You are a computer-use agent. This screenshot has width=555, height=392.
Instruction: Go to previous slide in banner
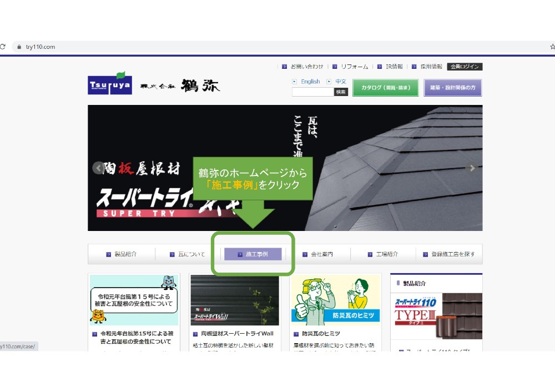click(98, 168)
